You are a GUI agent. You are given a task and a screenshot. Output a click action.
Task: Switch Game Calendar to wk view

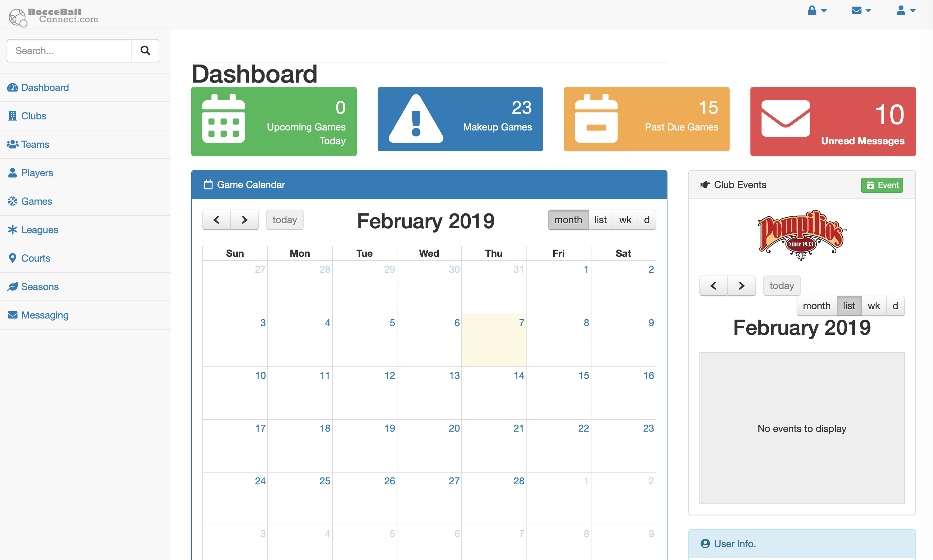625,220
